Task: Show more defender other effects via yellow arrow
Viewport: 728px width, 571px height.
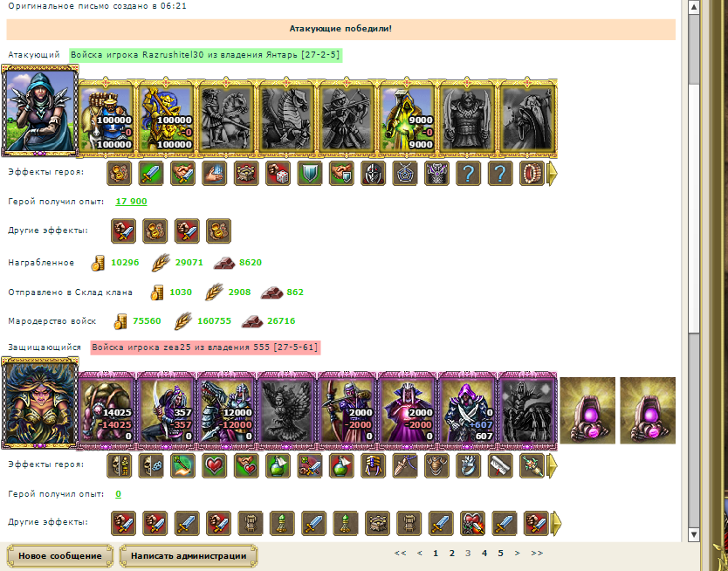Action: tap(555, 523)
